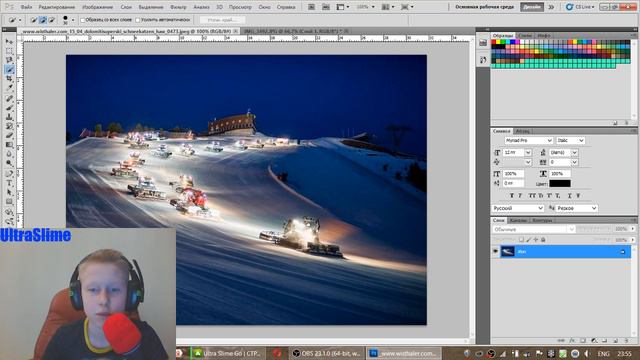Open OBS from the Windows taskbar
Screen dimensions: 640x360
(x=327, y=353)
